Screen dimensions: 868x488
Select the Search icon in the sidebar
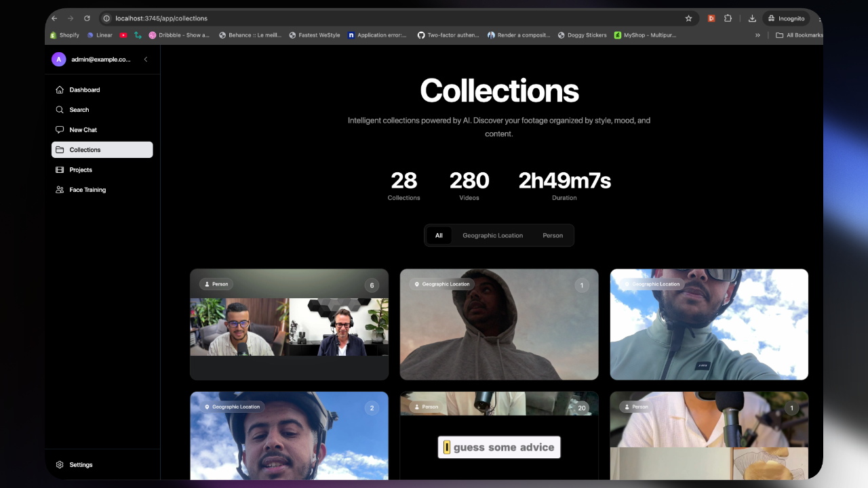pos(60,109)
